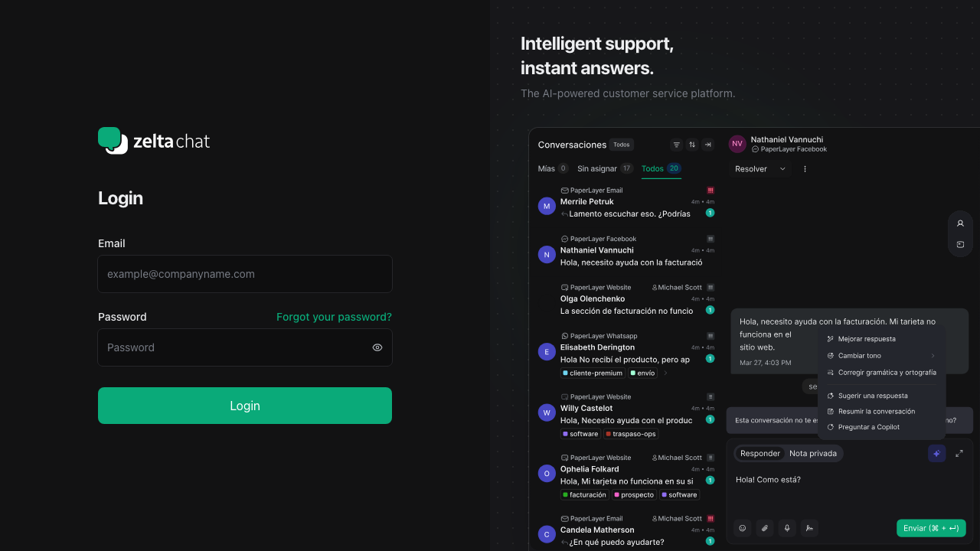Click the emoji picker icon
Viewport: 980px width, 551px height.
coord(742,528)
